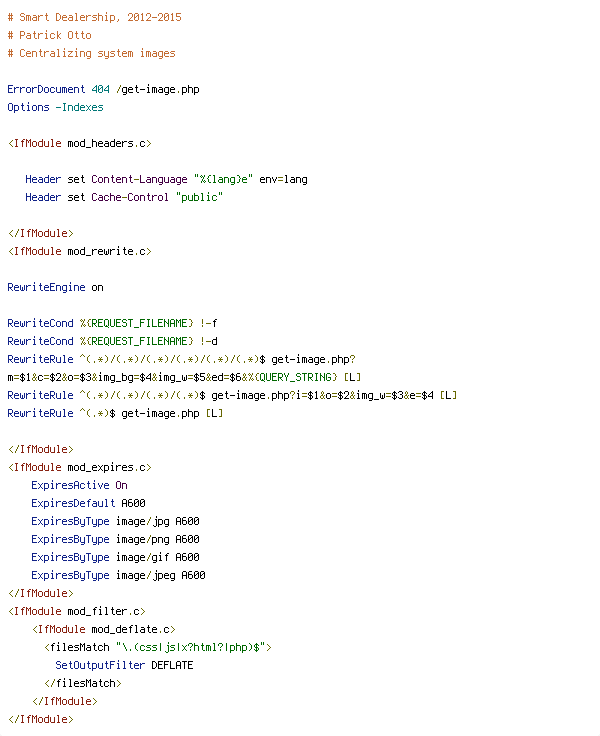Click the 'RewriteRule ^(.*)$' line

(115, 414)
